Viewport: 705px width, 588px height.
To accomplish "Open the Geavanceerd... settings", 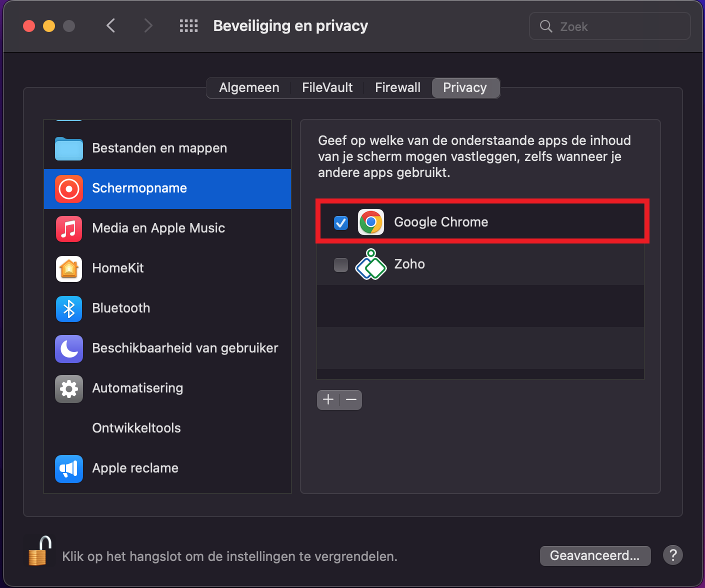I will [595, 555].
